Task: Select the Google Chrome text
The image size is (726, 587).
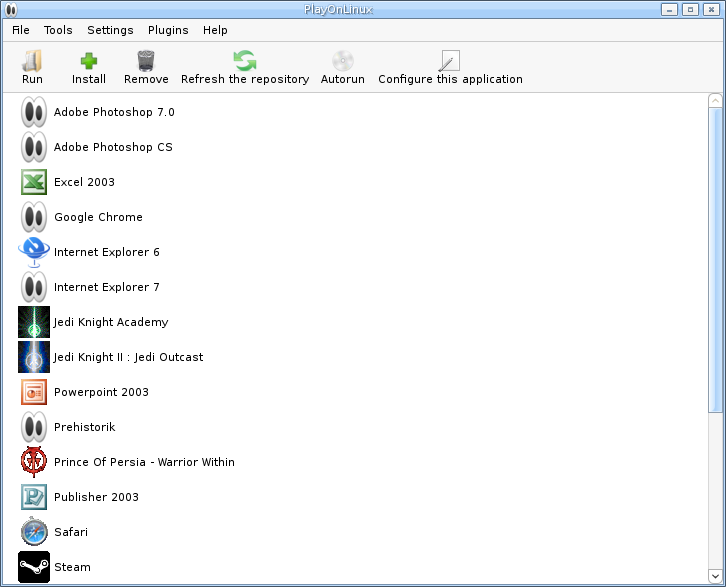Action: pyautogui.click(x=98, y=217)
